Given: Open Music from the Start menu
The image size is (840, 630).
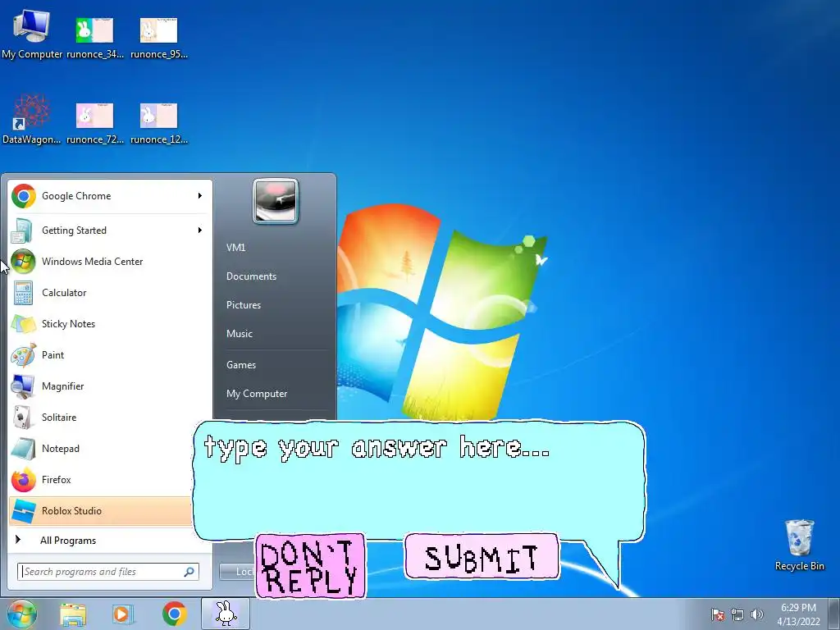Looking at the screenshot, I should coord(239,334).
